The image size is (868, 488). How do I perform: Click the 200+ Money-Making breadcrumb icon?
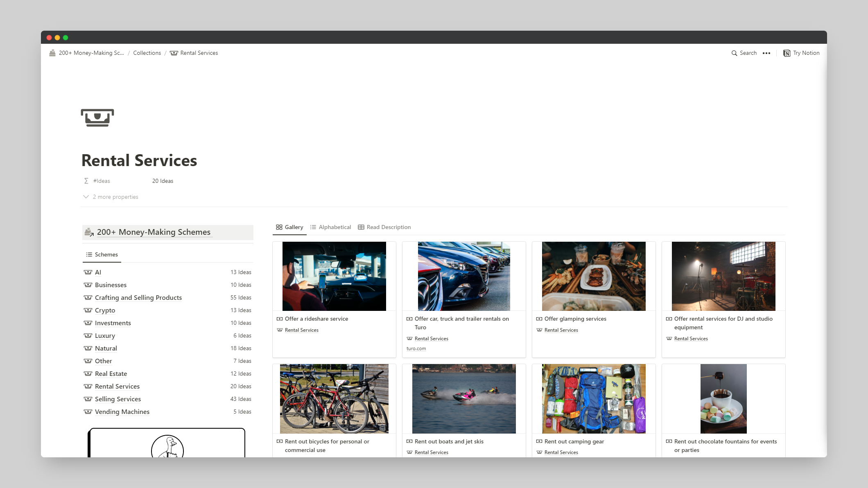[52, 53]
